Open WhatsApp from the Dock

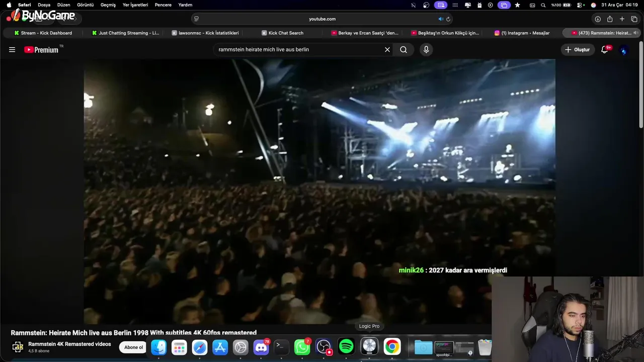302,347
